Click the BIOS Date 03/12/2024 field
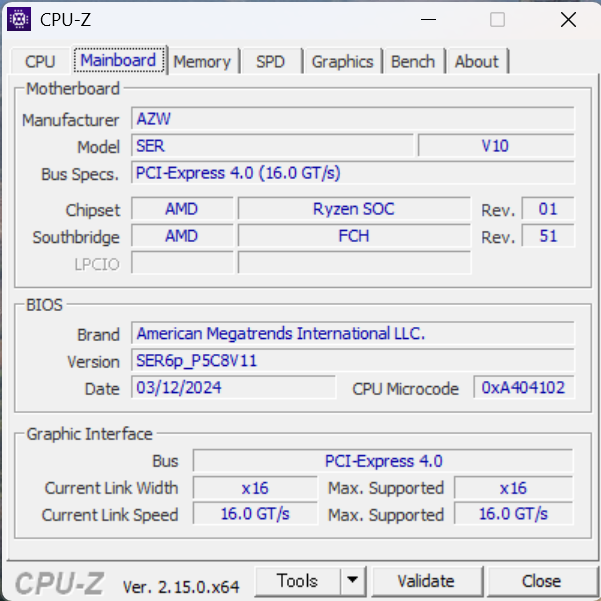Image resolution: width=601 pixels, height=601 pixels. [233, 388]
